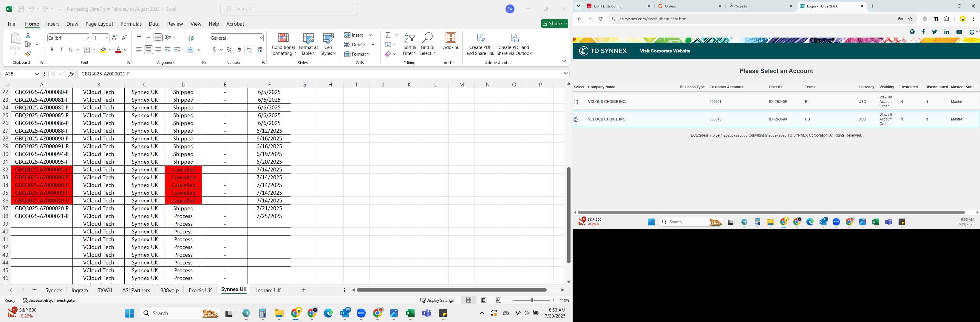Open the font size dropdown
Image resolution: width=980 pixels, height=322 pixels.
point(107,38)
